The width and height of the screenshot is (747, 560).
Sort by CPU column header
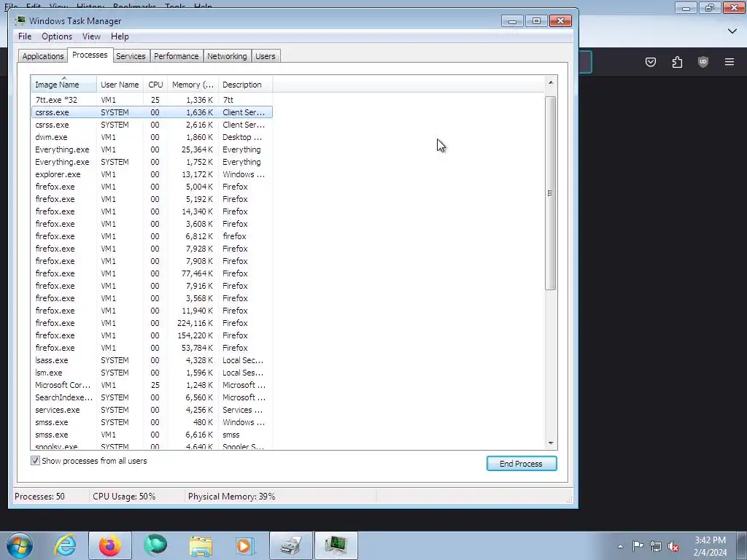coord(155,85)
